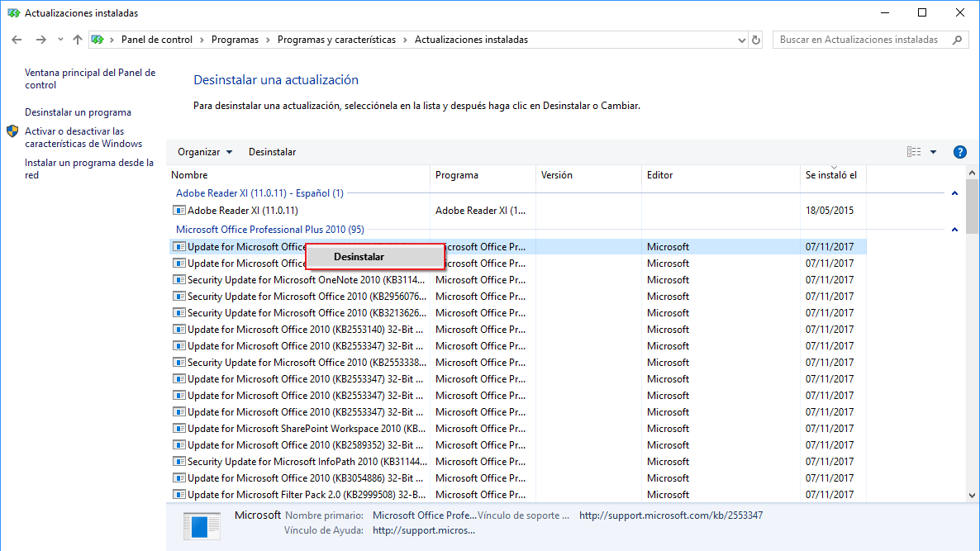Select Update for Microsoft Office 2010 KB3054886

click(x=518, y=478)
